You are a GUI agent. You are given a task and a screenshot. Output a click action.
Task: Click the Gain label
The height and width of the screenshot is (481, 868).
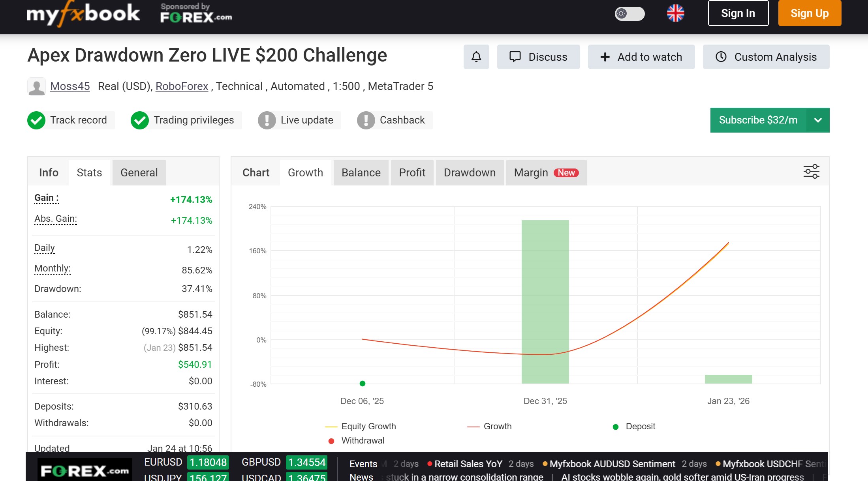point(47,198)
